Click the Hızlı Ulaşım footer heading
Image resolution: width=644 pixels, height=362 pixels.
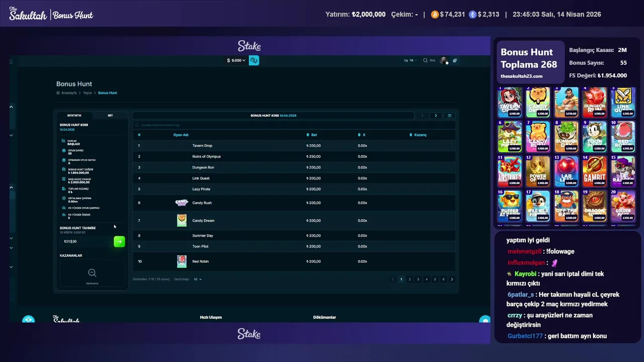pos(211,317)
